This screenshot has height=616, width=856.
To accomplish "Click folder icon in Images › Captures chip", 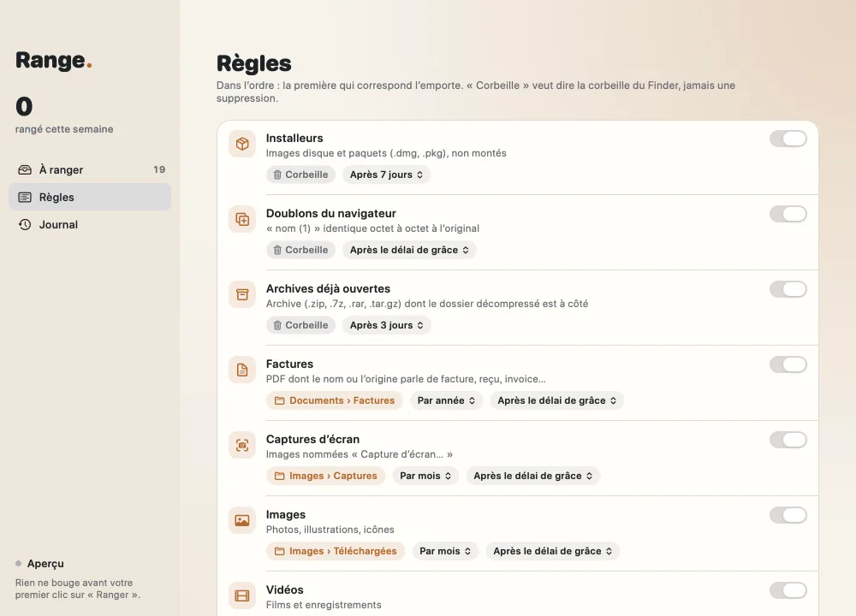I will (280, 476).
